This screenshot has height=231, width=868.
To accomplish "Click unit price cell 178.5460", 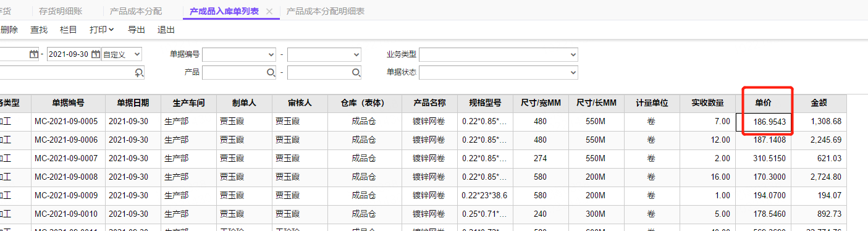I will (x=763, y=214).
